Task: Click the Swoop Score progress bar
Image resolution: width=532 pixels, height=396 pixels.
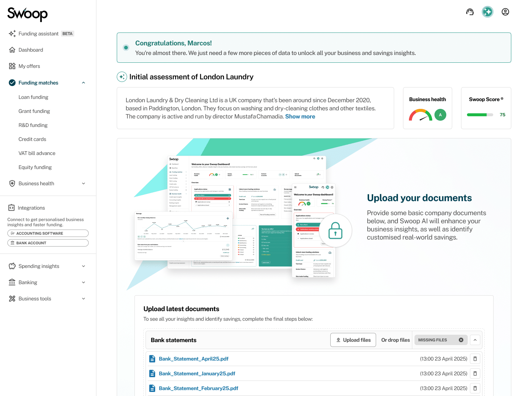Action: [480, 115]
